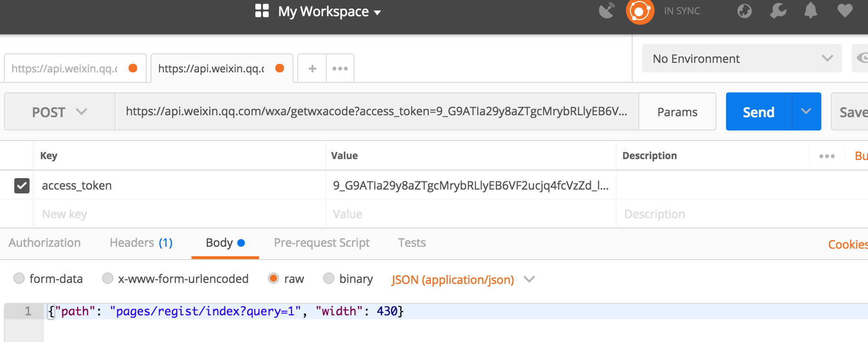The height and width of the screenshot is (342, 868).
Task: Click the heart icon
Action: point(845,10)
